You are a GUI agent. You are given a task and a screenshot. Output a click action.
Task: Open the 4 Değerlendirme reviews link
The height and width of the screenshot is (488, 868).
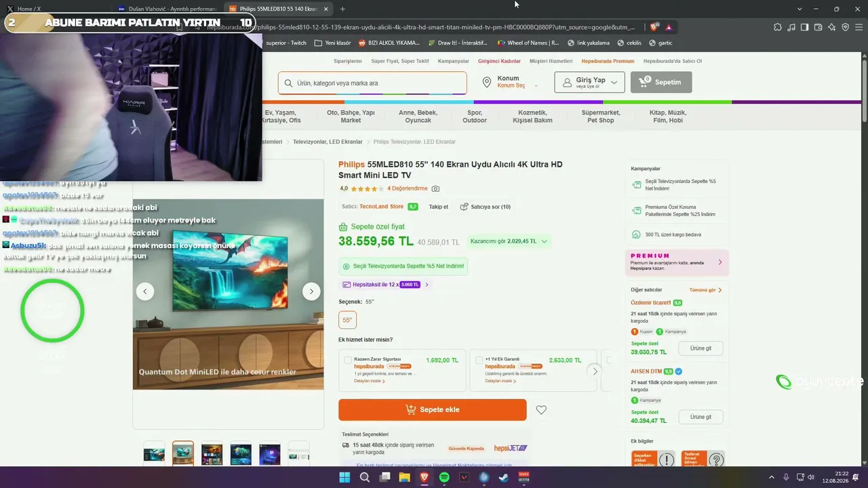408,188
